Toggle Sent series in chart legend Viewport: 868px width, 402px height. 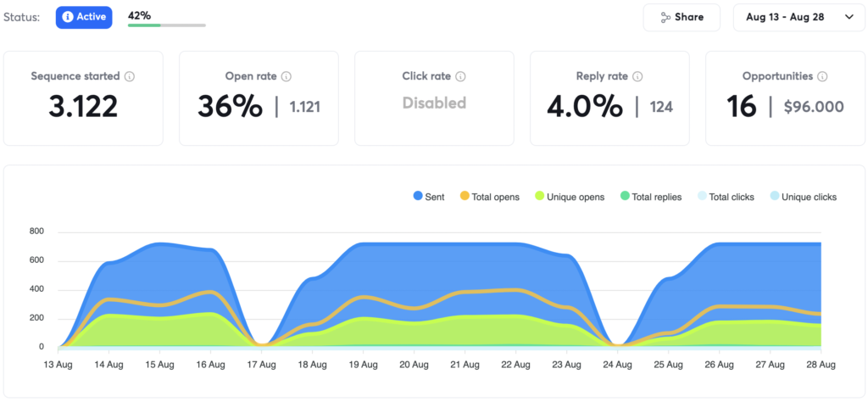[x=429, y=197]
